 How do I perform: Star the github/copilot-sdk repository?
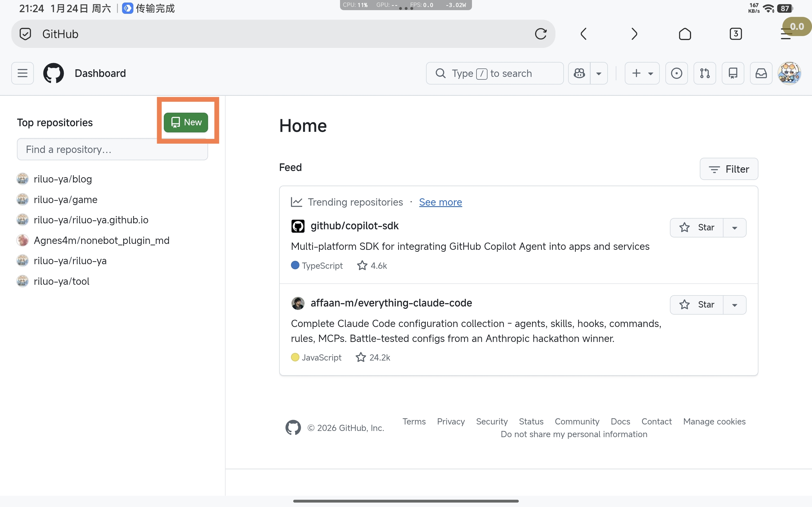pyautogui.click(x=697, y=228)
